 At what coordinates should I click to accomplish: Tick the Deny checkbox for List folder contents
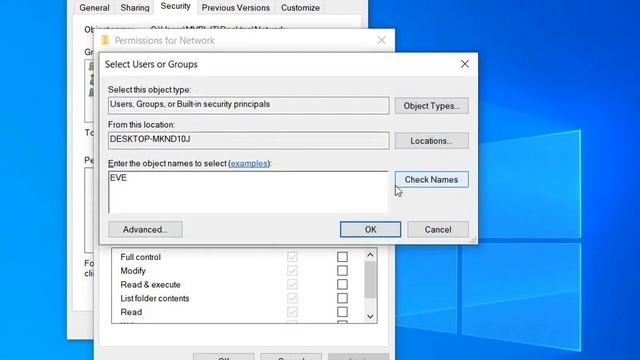[x=342, y=298]
